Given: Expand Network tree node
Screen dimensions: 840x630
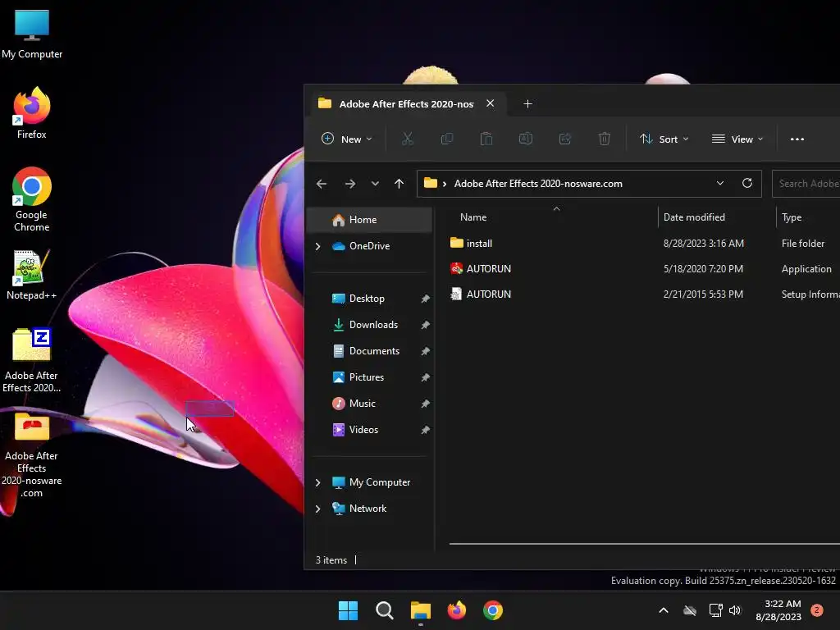Looking at the screenshot, I should coord(317,509).
